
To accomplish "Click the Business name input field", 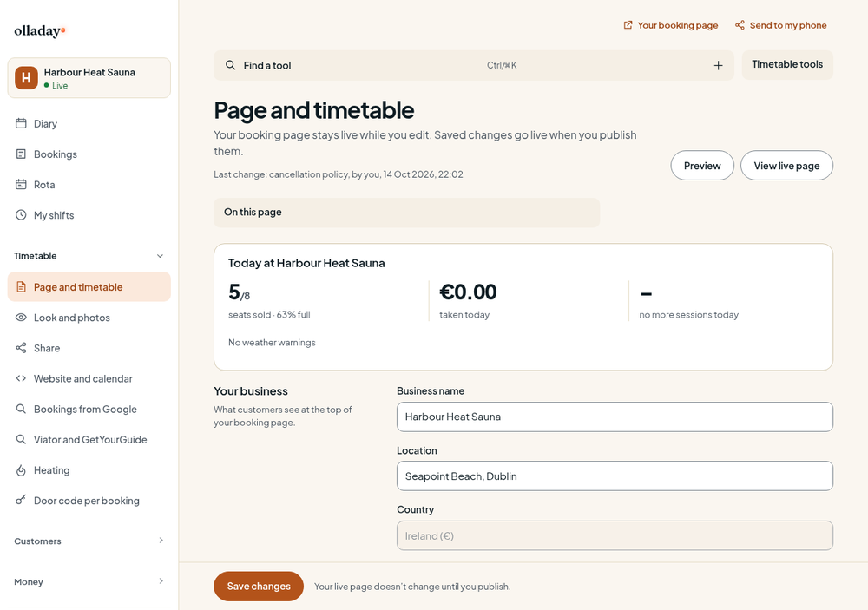I will click(x=615, y=417).
